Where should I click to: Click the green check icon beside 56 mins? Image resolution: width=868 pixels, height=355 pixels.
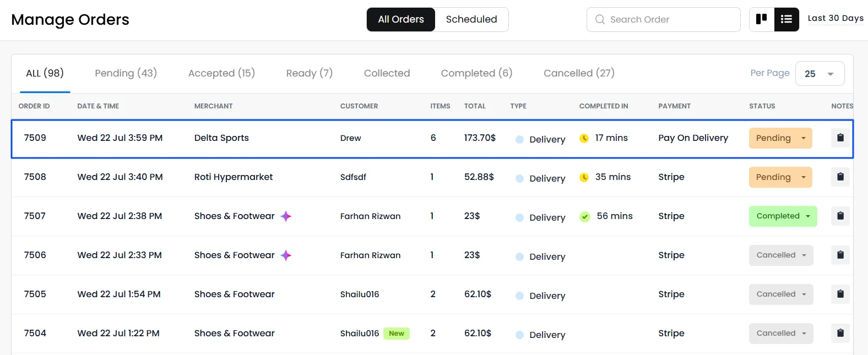585,217
